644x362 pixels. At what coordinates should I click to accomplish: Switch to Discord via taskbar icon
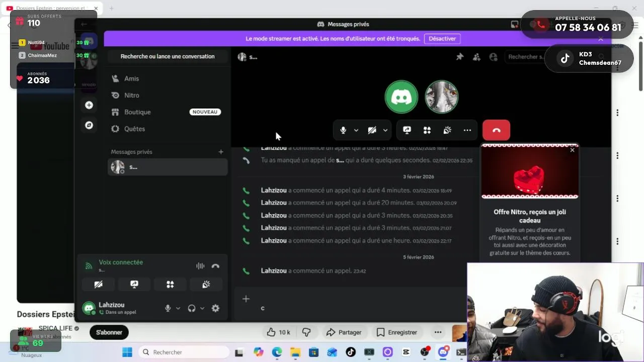[x=443, y=352]
